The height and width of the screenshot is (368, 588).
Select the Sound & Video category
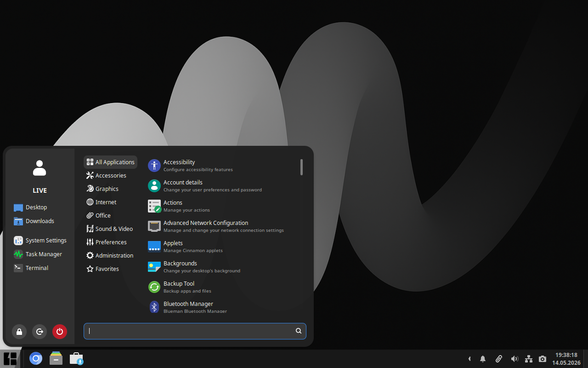(x=110, y=229)
